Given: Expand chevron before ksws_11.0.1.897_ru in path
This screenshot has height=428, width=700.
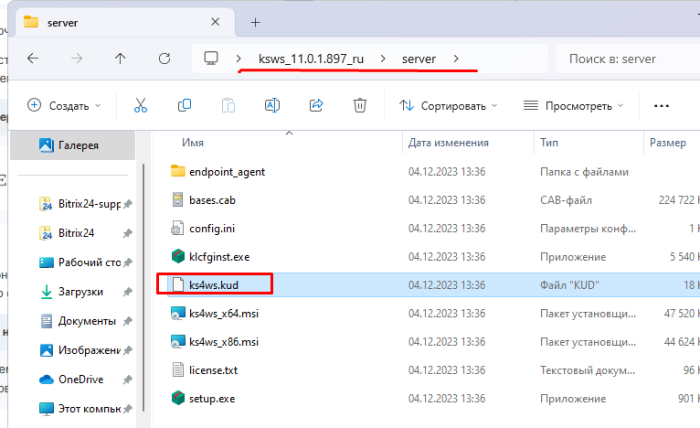Looking at the screenshot, I should pyautogui.click(x=238, y=58).
